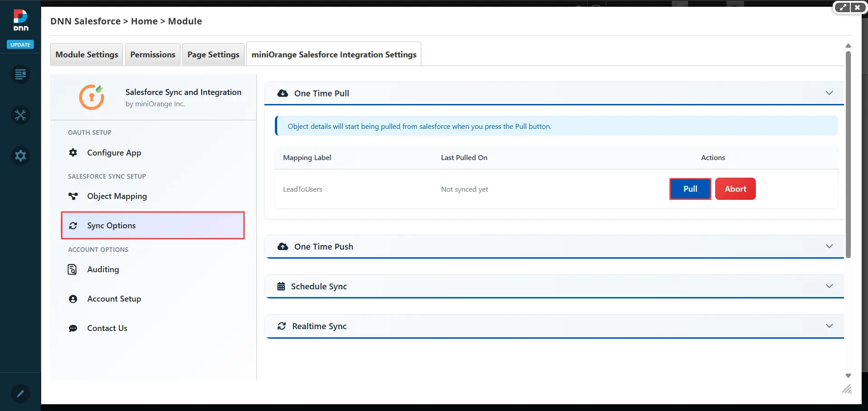Click the One Time Pull header title
Viewport: 868px width, 411px height.
click(321, 93)
